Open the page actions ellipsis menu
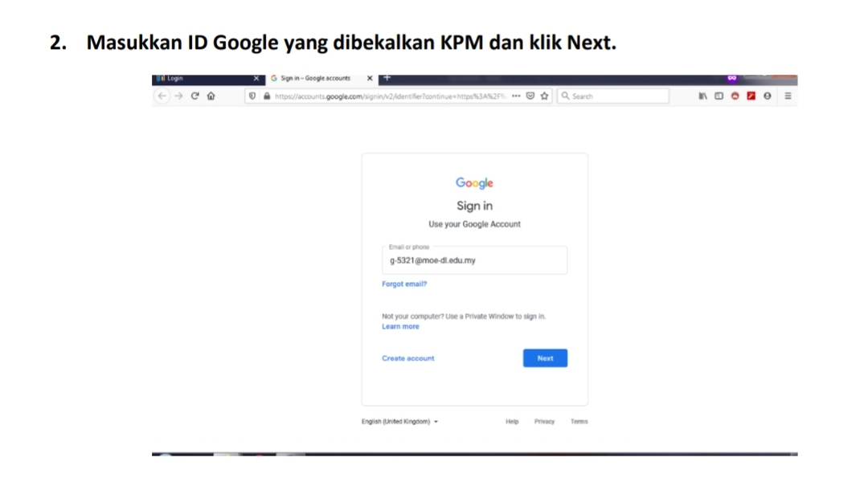Image resolution: width=868 pixels, height=486 pixels. tap(516, 96)
